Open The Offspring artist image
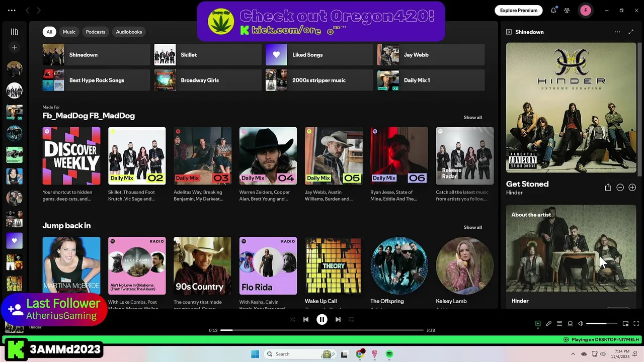Image resolution: width=644 pixels, height=362 pixels. 399,266
